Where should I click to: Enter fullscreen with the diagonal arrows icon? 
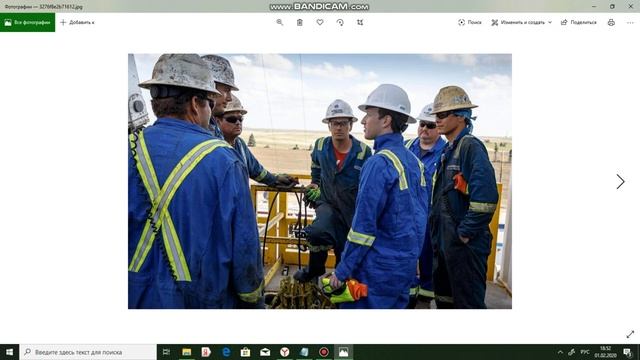(x=630, y=334)
